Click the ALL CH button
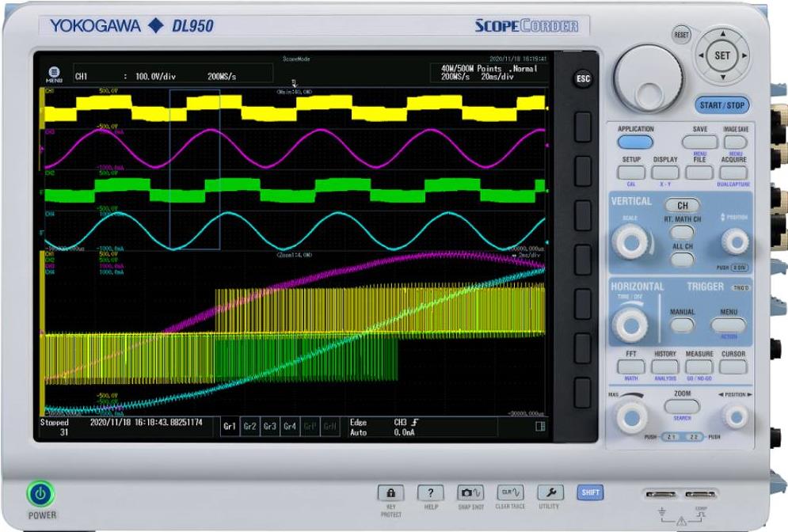The height and width of the screenshot is (532, 788). (x=682, y=259)
